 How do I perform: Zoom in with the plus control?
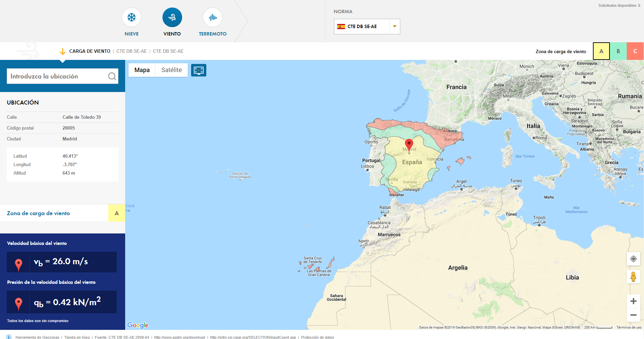click(634, 300)
